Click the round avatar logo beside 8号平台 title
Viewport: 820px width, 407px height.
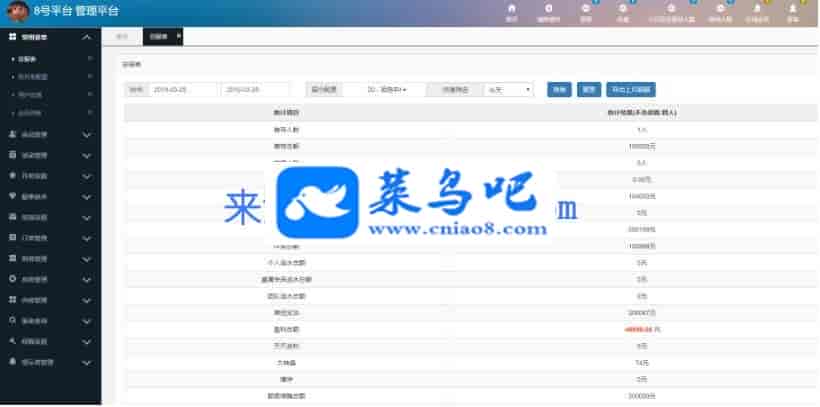tap(18, 11)
